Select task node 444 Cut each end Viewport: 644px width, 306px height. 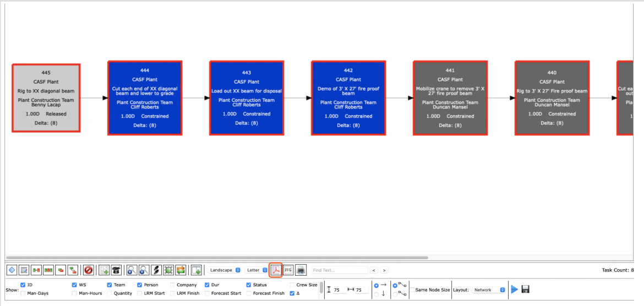pos(145,98)
